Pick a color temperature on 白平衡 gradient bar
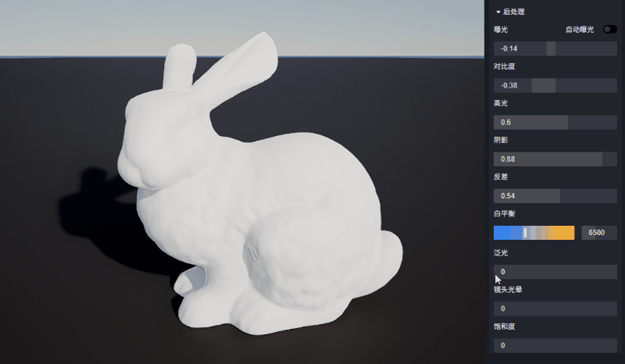Image resolution: width=625 pixels, height=364 pixels. (534, 233)
